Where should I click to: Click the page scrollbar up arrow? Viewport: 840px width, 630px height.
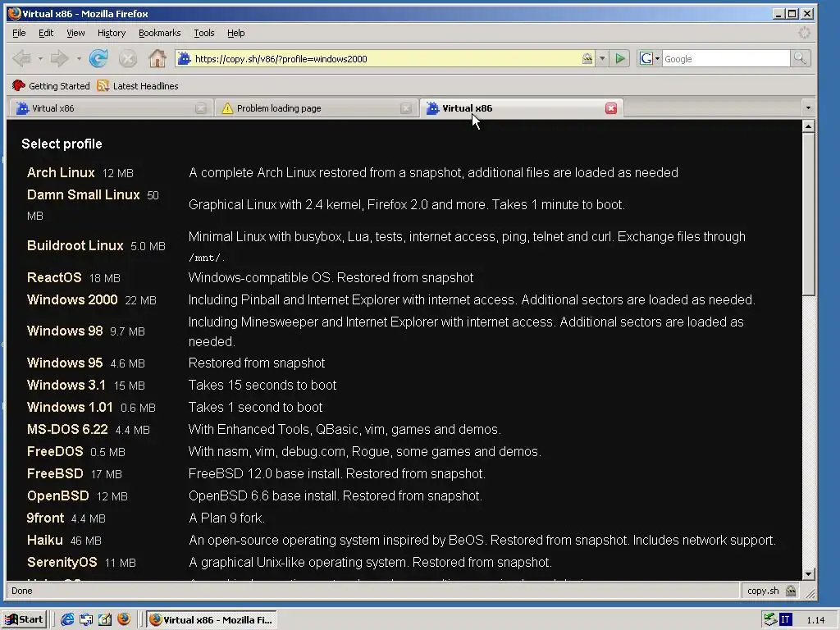point(808,126)
